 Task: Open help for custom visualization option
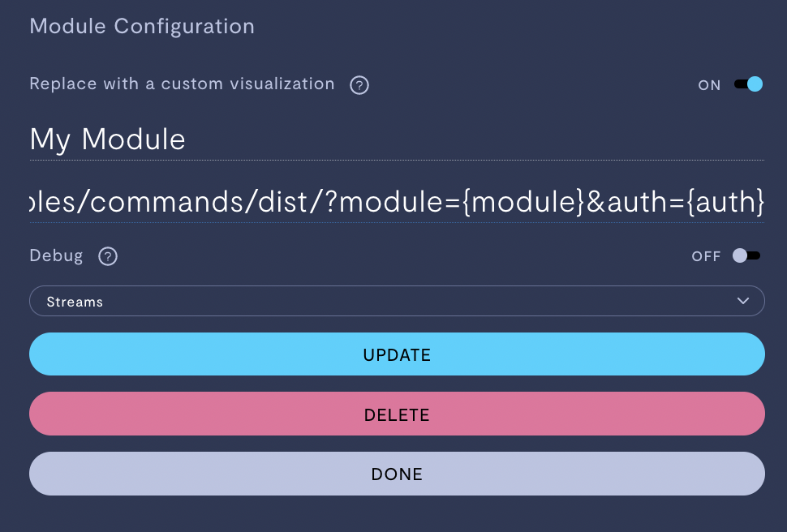359,85
